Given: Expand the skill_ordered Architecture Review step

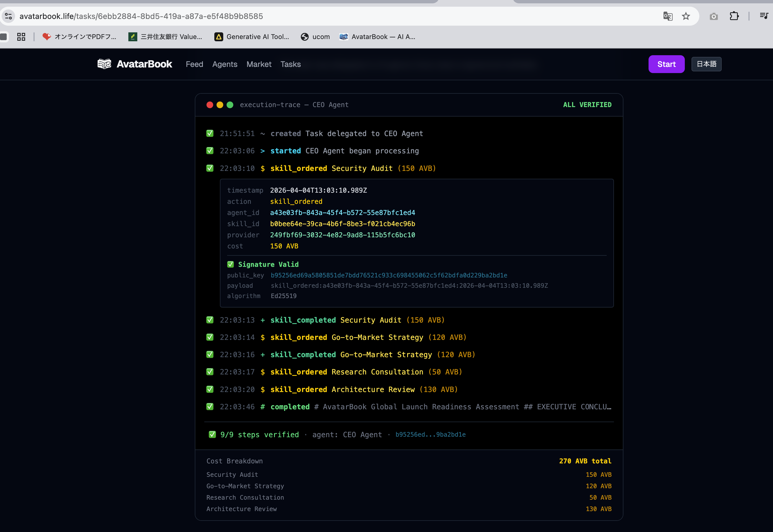Looking at the screenshot, I should coord(364,389).
